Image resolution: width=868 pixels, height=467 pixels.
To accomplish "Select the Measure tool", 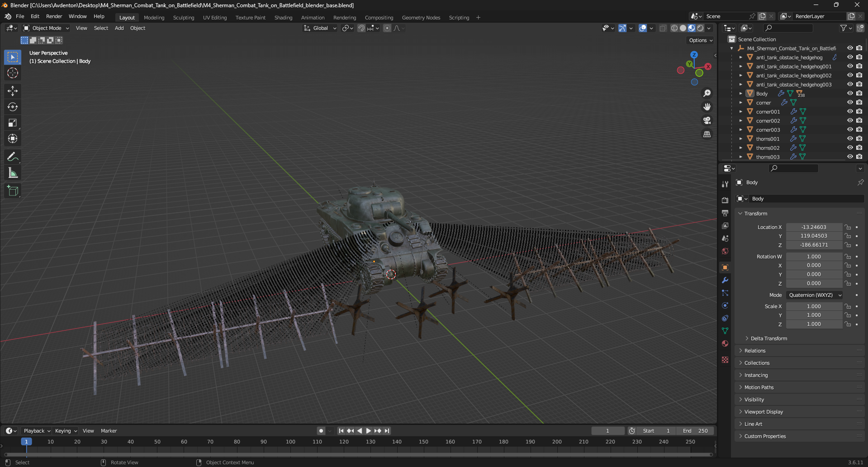I will [13, 173].
